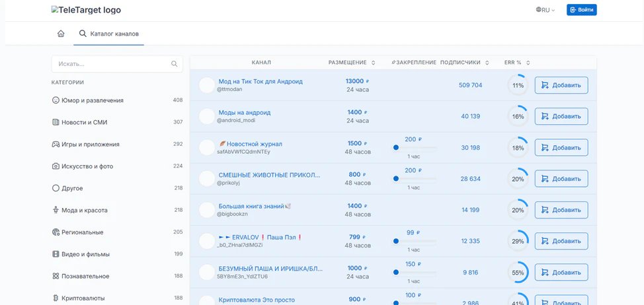Viewport: 644px width, 305px height.
Task: Click 16% ERR ring for Моды на андроид
Action: point(518,116)
